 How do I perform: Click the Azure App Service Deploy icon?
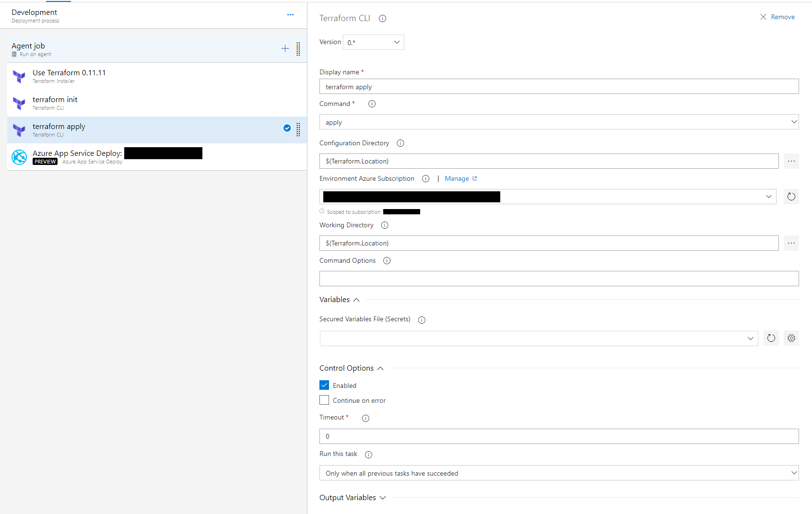(x=19, y=157)
